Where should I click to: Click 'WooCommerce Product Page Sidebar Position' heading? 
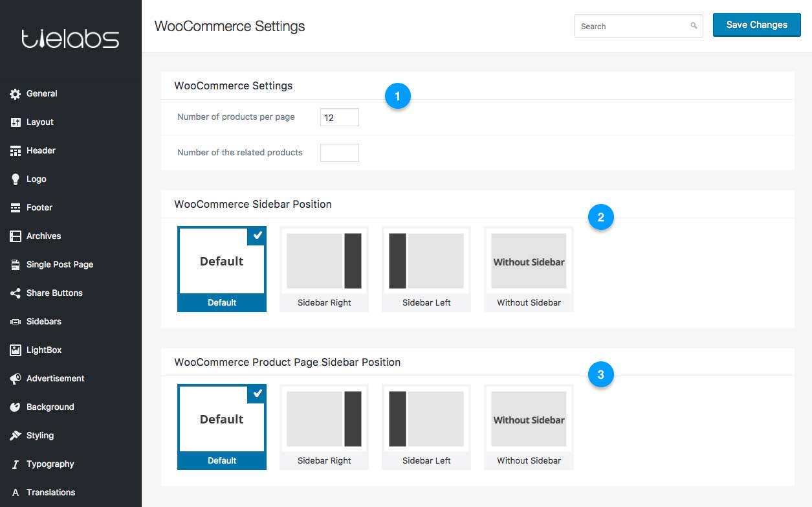click(287, 363)
